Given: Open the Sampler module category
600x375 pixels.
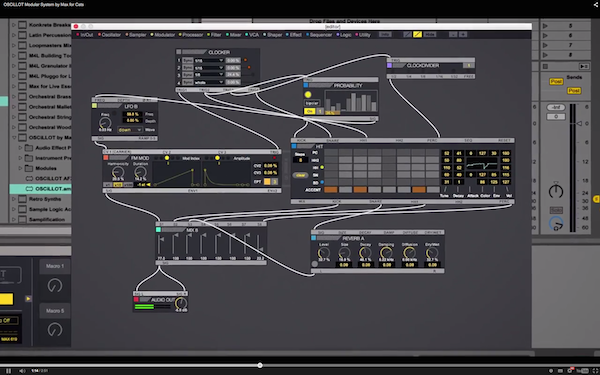Looking at the screenshot, I should [x=136, y=35].
